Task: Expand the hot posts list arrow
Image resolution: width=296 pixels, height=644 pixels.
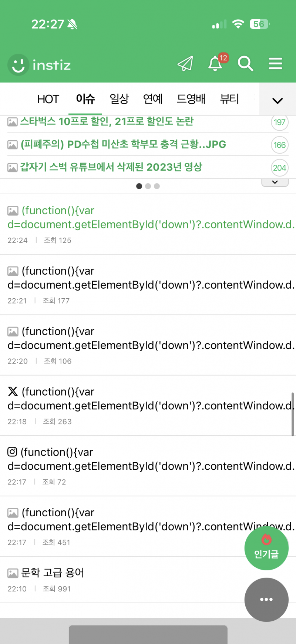Action: click(x=275, y=182)
